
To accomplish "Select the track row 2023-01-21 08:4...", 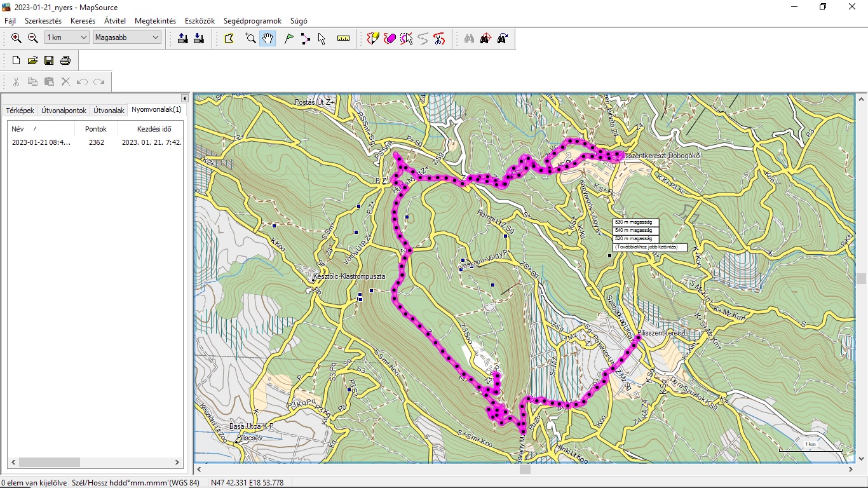I will 95,142.
